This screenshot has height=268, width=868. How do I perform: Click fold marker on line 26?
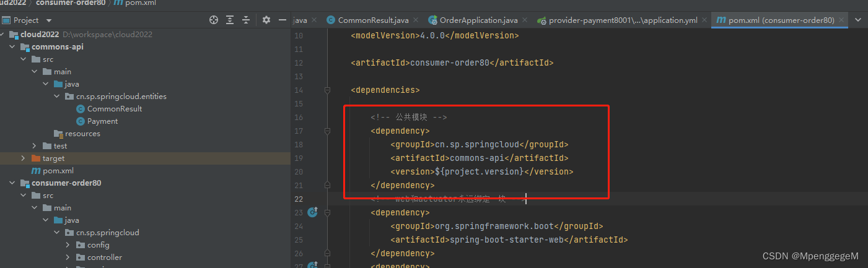327,253
